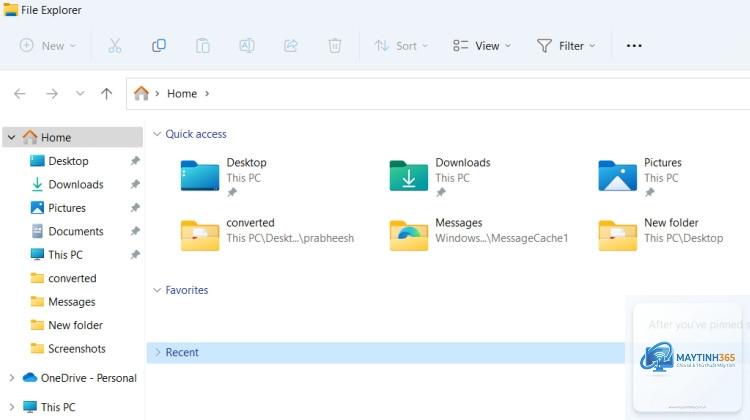Click chevron after Home in address bar
This screenshot has width=750, height=420.
pos(207,94)
